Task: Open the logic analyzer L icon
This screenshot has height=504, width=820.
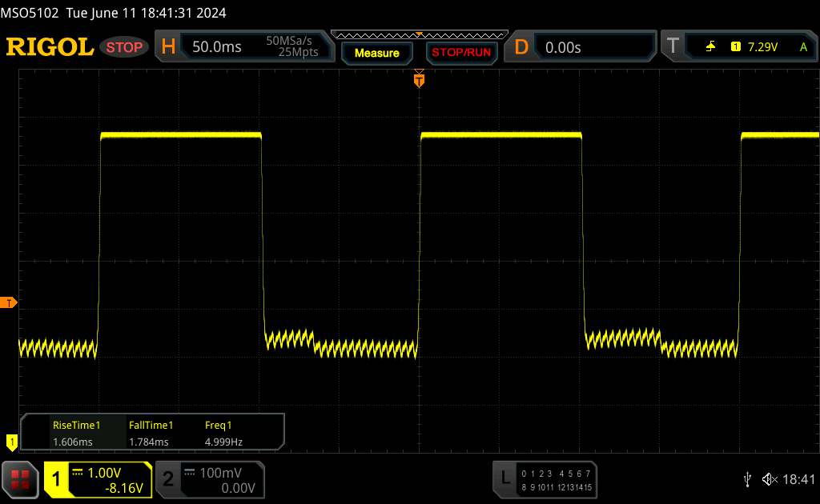Action: click(504, 478)
